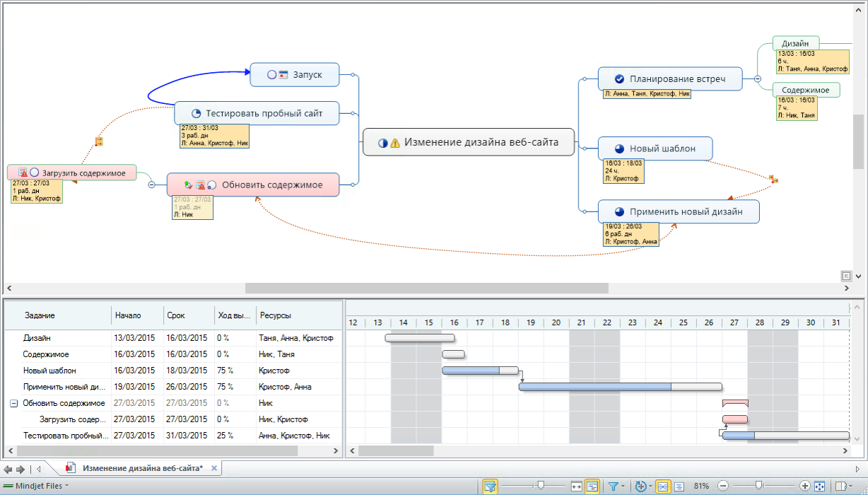The width and height of the screenshot is (868, 495).
Task: Click the Ресурсы column header
Action: click(276, 315)
